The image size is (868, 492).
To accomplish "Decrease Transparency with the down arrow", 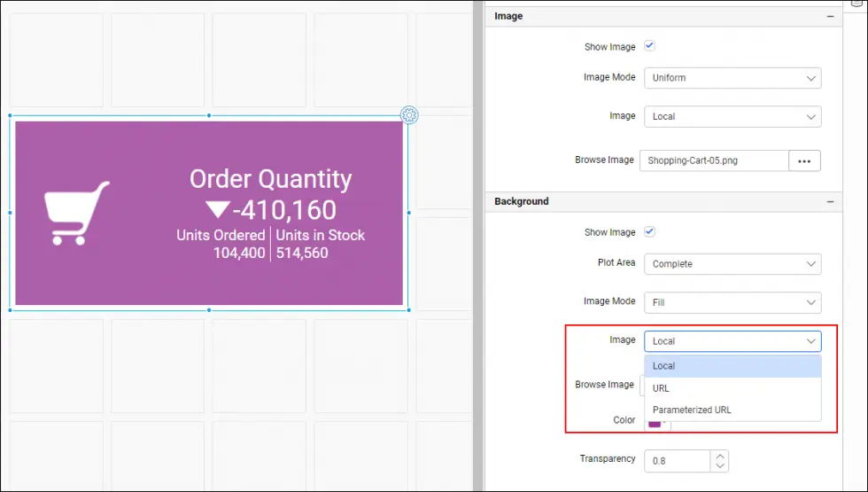I will tap(720, 466).
